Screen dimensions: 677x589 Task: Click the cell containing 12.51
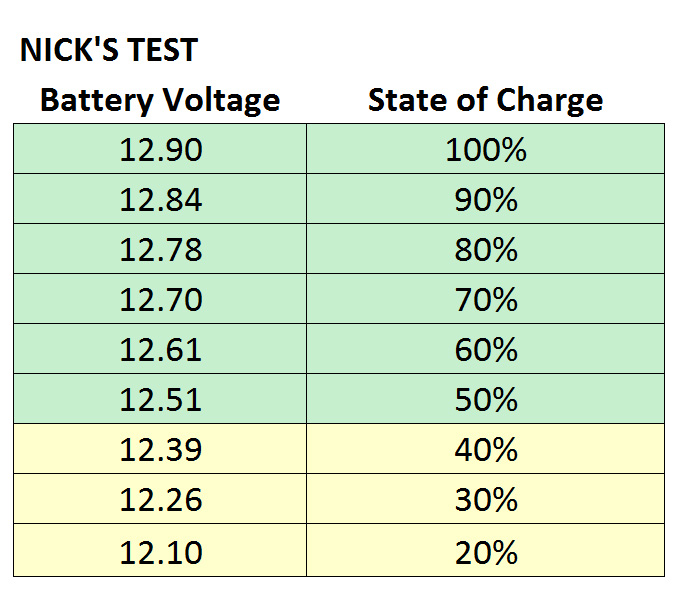coord(160,400)
